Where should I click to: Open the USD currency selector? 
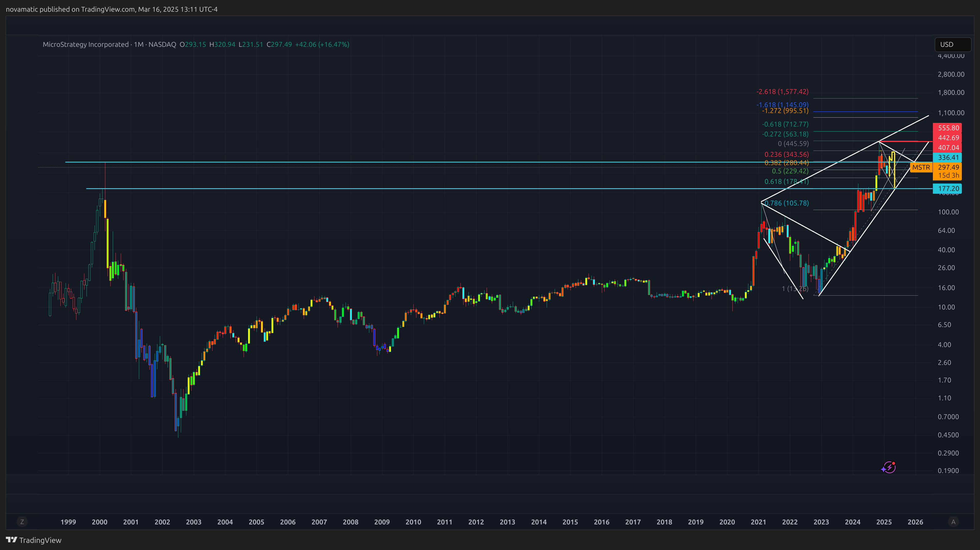coord(953,45)
